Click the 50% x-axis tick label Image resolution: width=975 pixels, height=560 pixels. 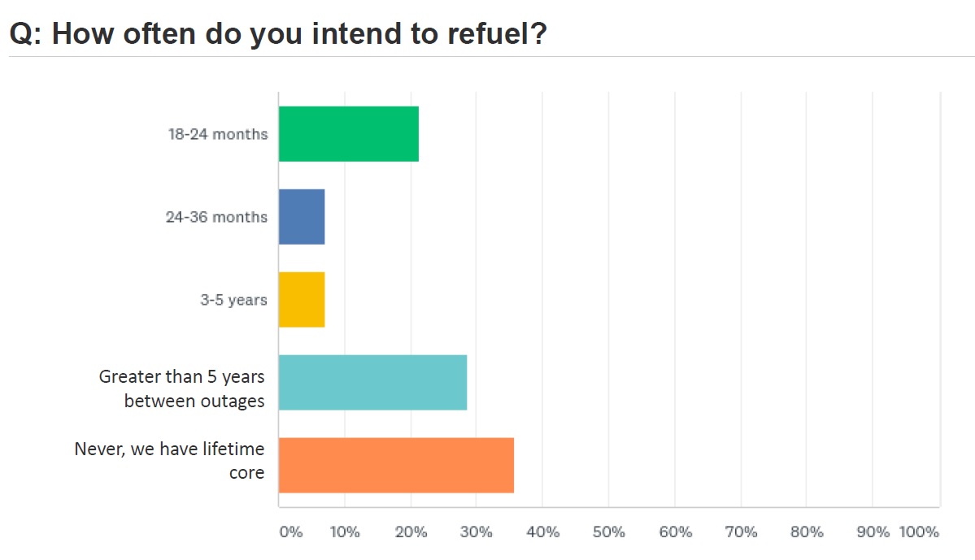(x=609, y=532)
